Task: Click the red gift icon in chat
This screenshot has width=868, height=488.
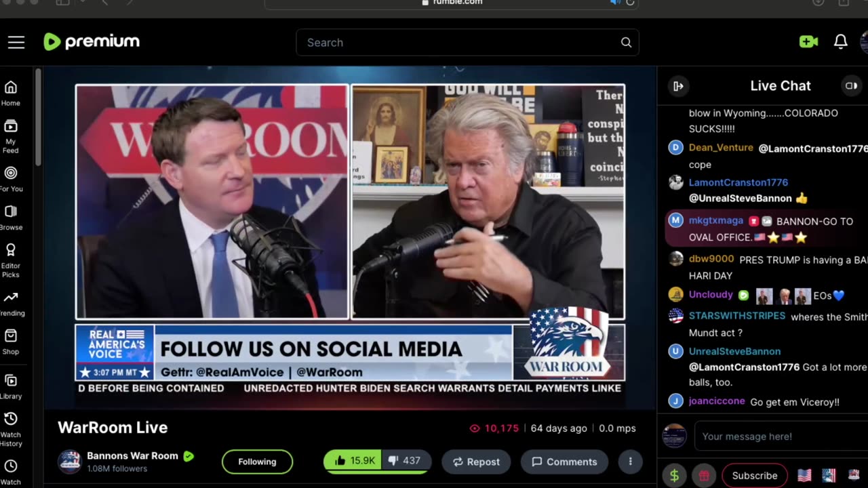Action: point(704,476)
